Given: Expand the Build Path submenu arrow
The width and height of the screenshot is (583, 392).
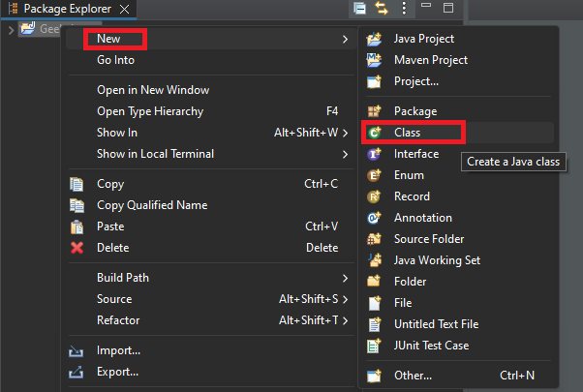Looking at the screenshot, I should tap(345, 278).
